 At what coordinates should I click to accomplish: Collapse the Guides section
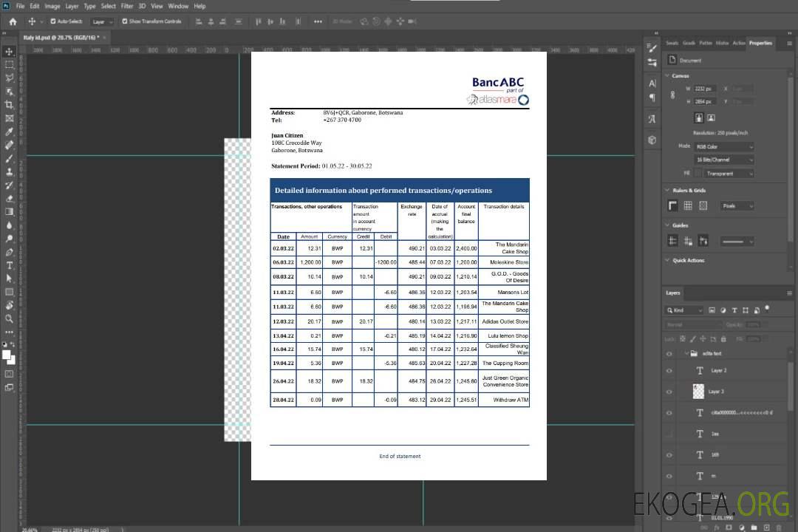pos(667,225)
